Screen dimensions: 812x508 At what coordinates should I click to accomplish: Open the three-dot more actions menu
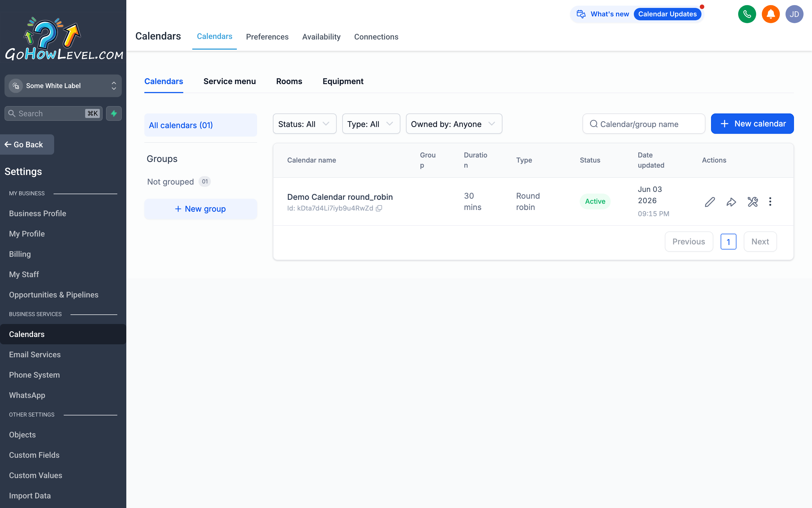point(770,202)
